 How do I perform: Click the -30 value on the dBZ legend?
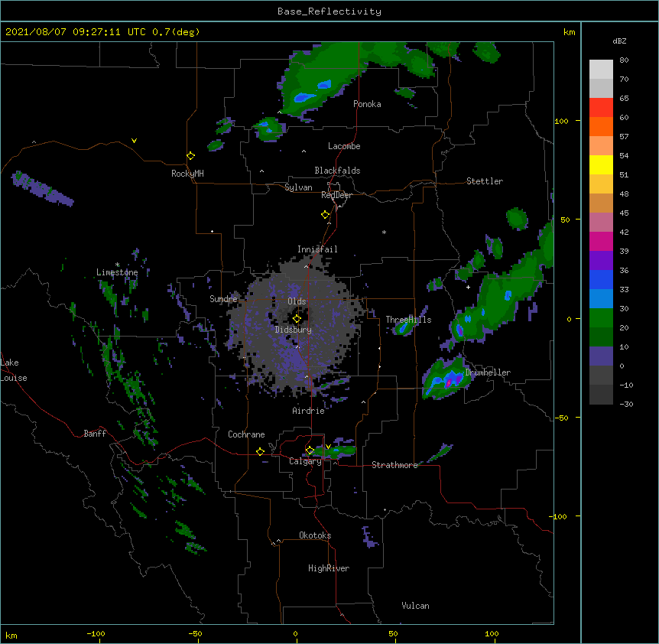pos(626,404)
